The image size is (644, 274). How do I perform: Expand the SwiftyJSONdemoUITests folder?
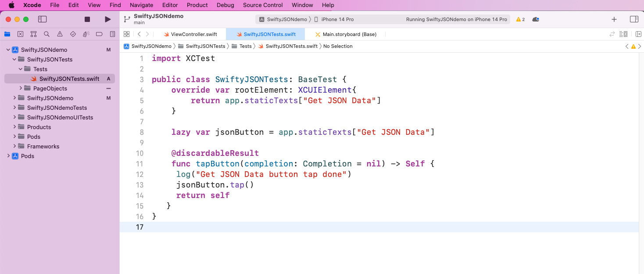[x=14, y=117]
